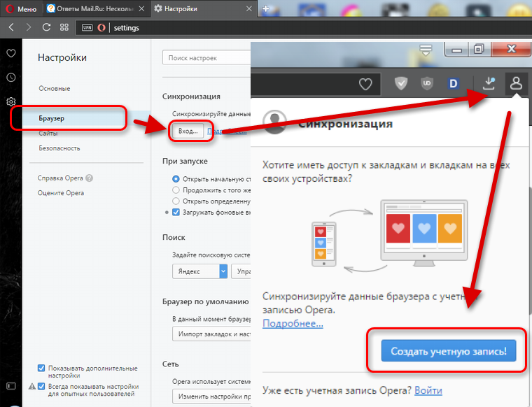532x407 pixels.
Task: Click the Opera logo in the address bar
Action: coord(101,28)
